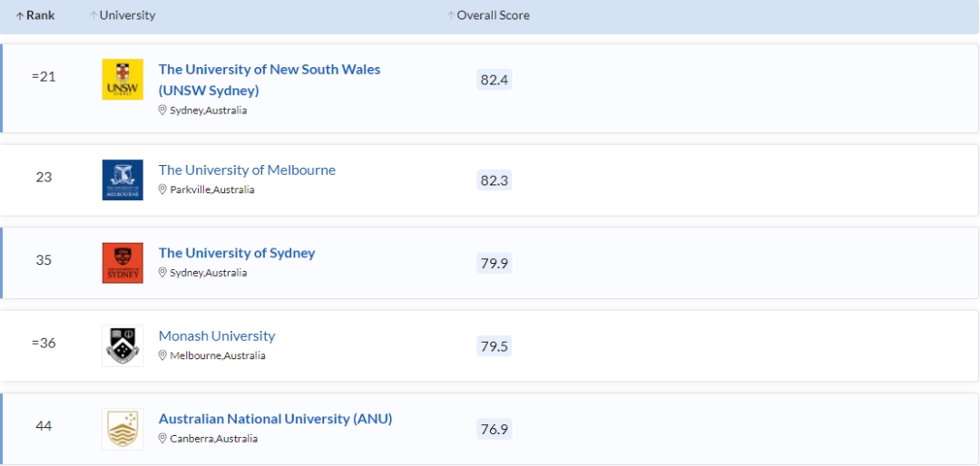
Task: Click the Australian National University logo
Action: (122, 429)
